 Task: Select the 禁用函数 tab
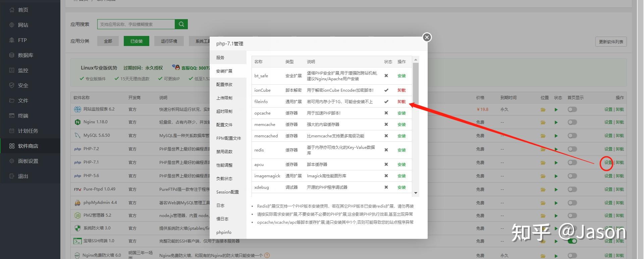228,152
